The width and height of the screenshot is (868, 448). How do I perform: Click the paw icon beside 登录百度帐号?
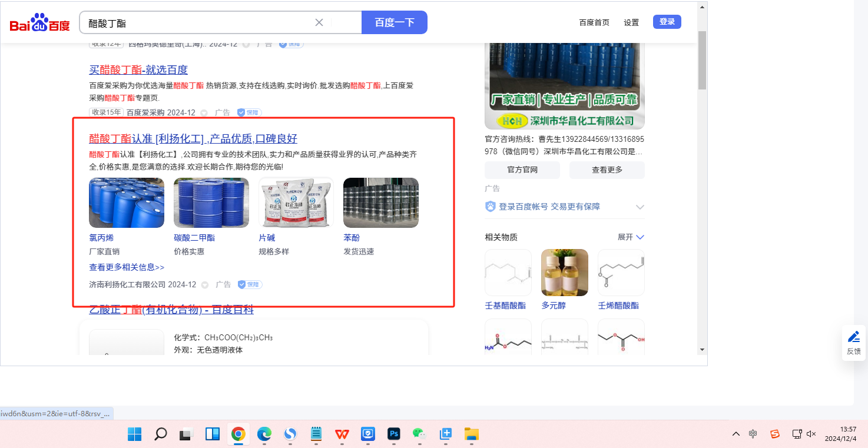pyautogui.click(x=491, y=207)
